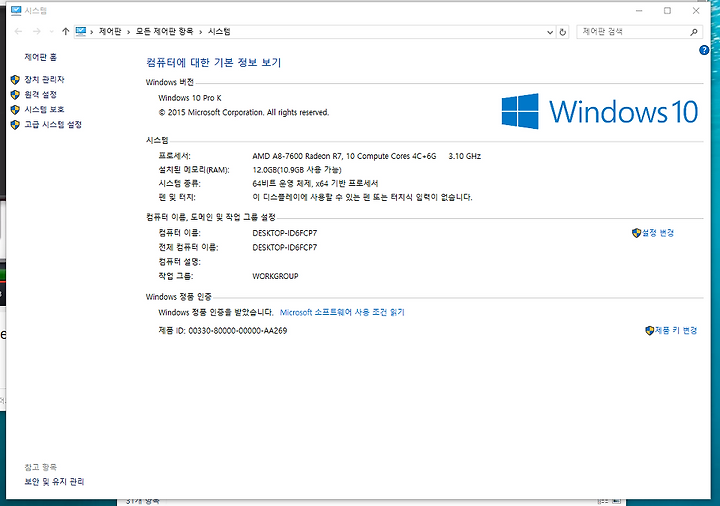This screenshot has width=720, height=506.
Task: Click computer icon in address bar
Action: (x=81, y=31)
